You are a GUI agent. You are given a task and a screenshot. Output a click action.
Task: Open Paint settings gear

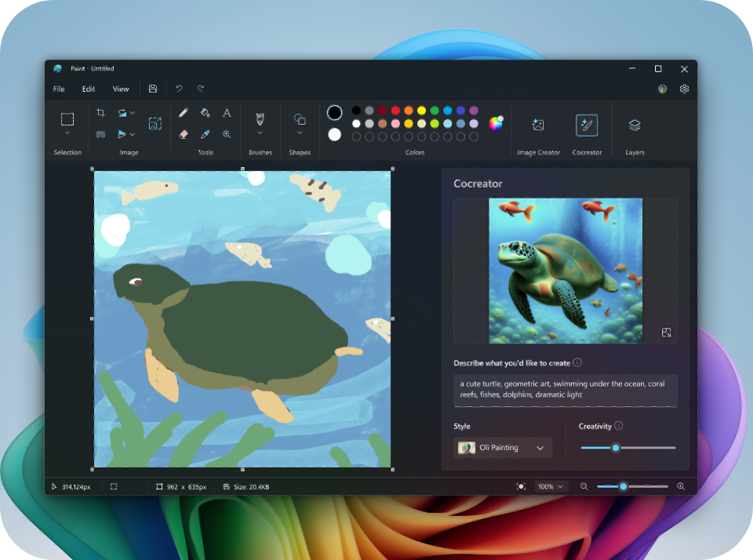point(684,89)
